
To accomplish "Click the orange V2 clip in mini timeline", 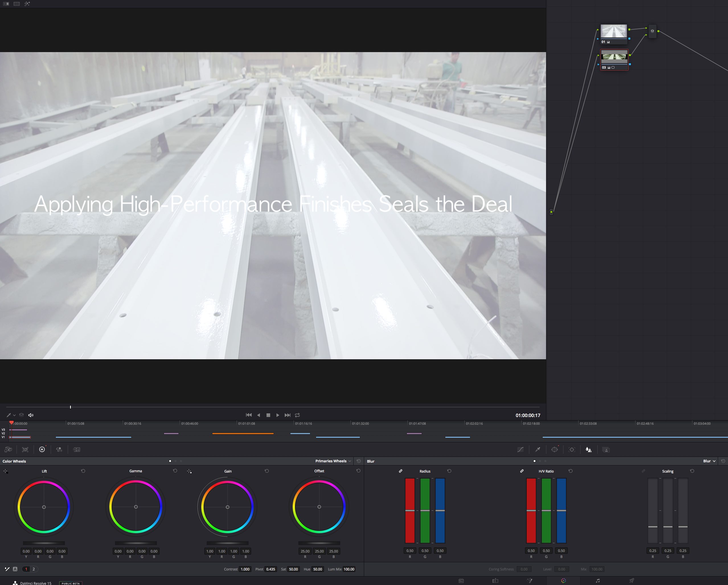I will [x=243, y=434].
